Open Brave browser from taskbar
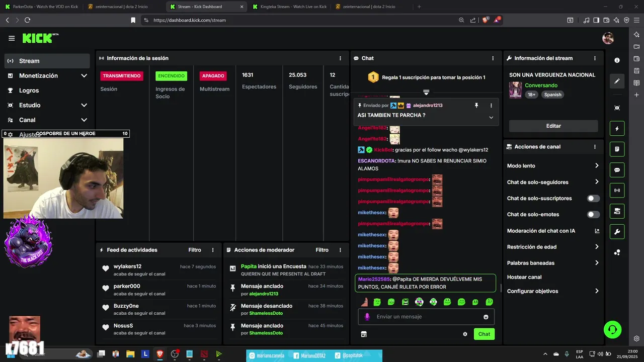 coord(160,354)
